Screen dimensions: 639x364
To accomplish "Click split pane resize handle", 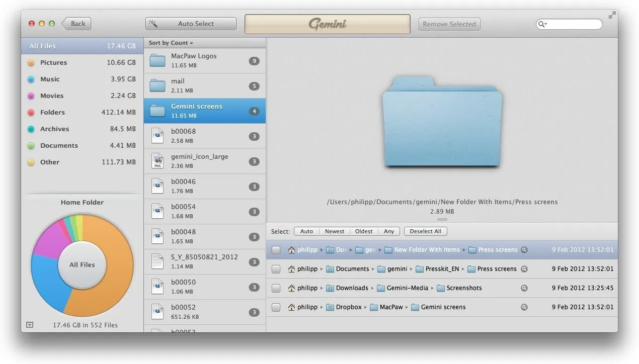I will pos(442,220).
